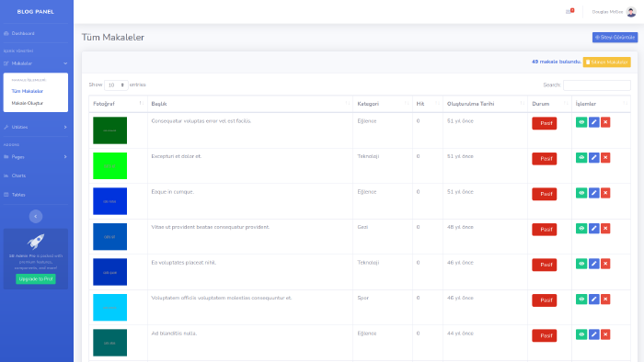Image resolution: width=644 pixels, height=362 pixels.
Task: Click the Siteyi Görüntüle button
Action: pos(615,38)
